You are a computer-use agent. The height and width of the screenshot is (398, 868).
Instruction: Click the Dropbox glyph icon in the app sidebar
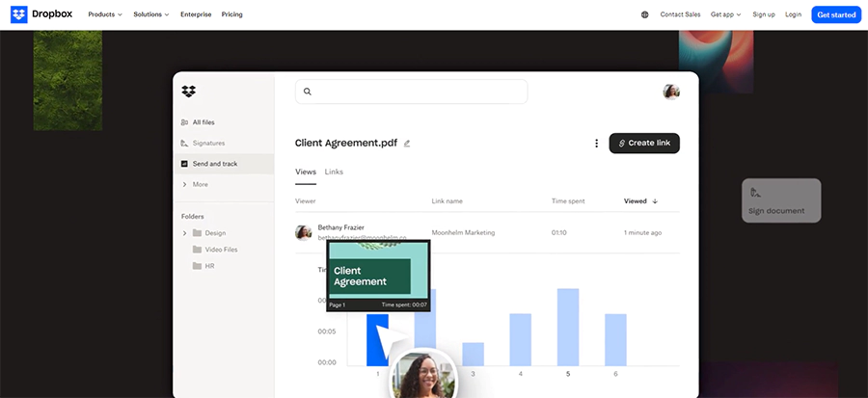coord(189,92)
